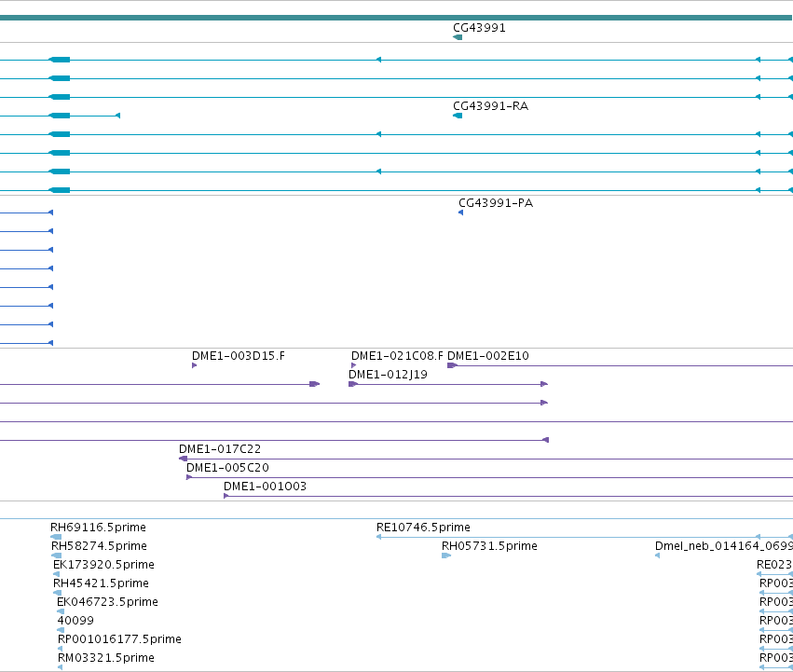Select the DME1-003D15.F label

239,356
